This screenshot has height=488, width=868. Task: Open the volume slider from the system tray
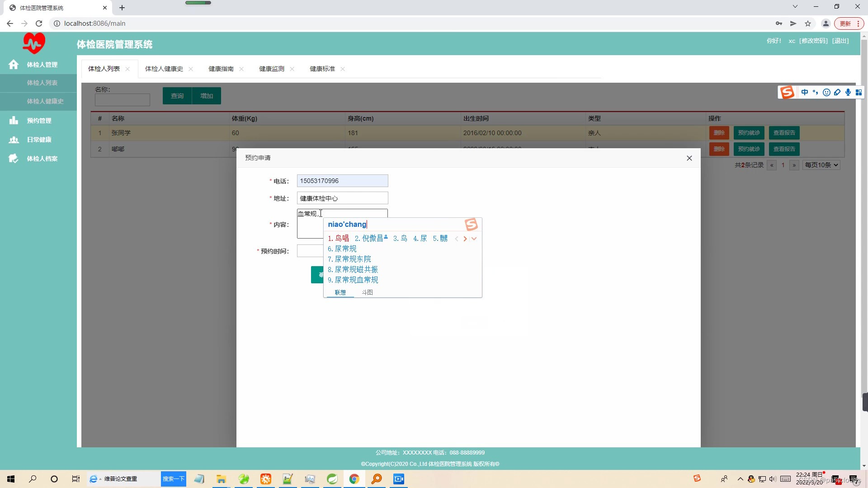pos(772,479)
